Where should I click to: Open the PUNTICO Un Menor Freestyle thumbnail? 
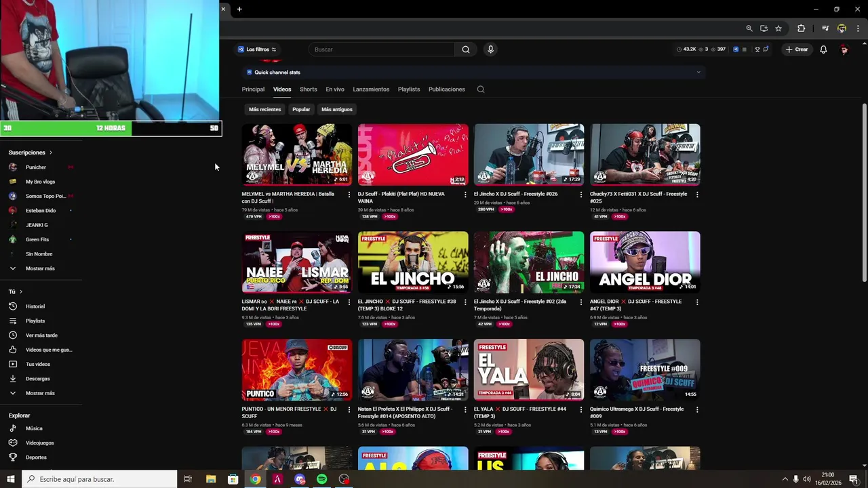297,370
